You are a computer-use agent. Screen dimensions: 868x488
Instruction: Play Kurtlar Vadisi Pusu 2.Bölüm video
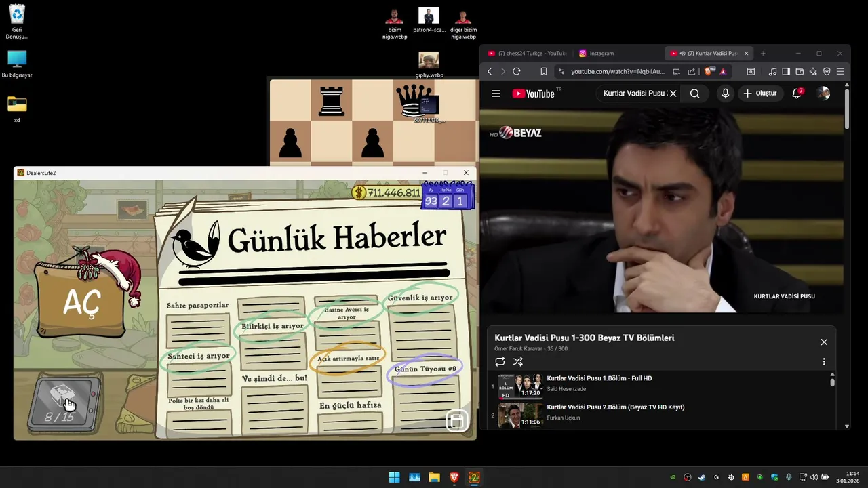pyautogui.click(x=658, y=414)
